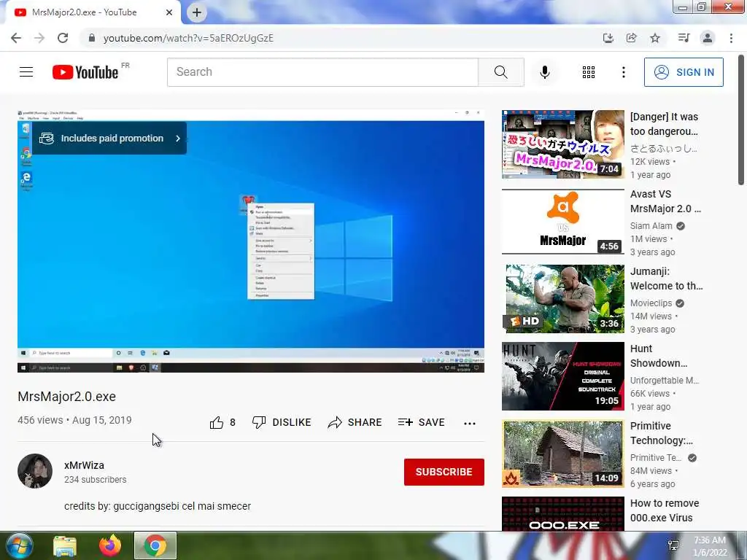Reload the YouTube page
This screenshot has height=560, width=747.
coord(63,38)
